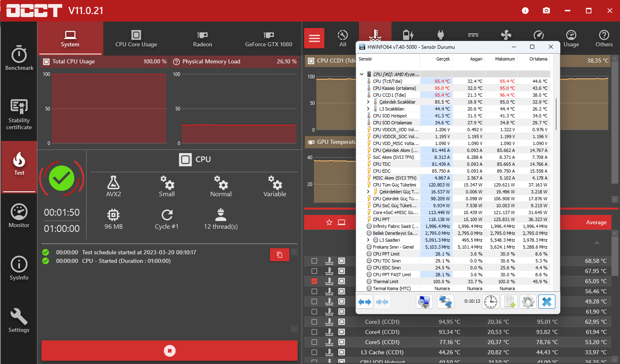Click the Ortalama column header in HWiNFO
Viewport: 620px width, 364px height.
(x=538, y=59)
